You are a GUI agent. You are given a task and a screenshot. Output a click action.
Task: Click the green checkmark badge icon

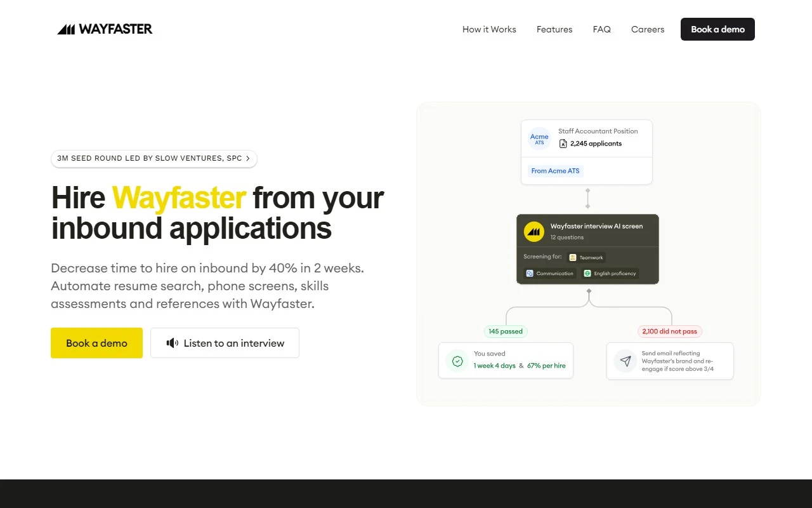coord(457,361)
